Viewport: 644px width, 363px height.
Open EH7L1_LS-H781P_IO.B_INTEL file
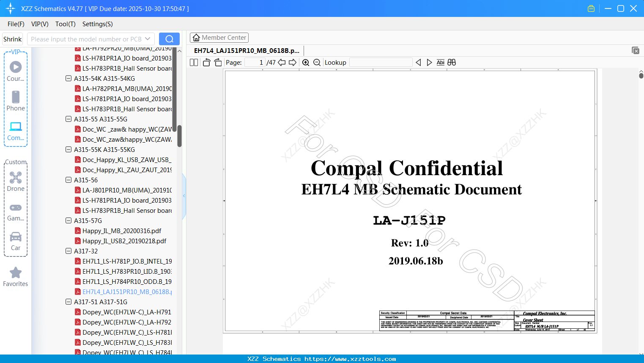[x=123, y=261]
